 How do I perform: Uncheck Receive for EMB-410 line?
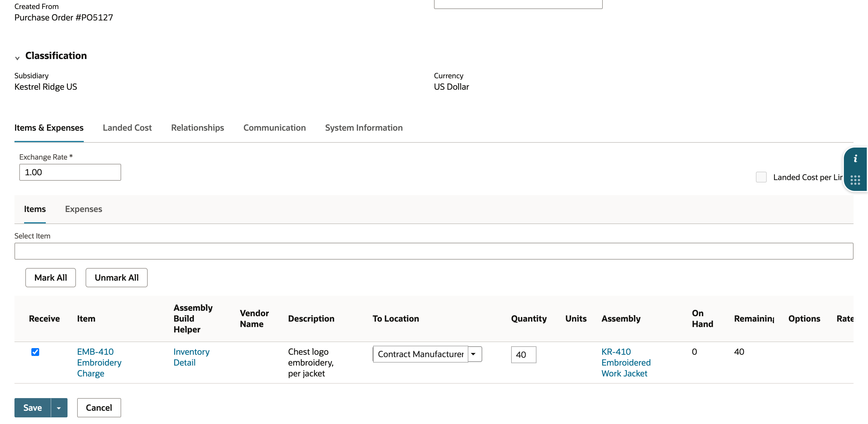[35, 352]
